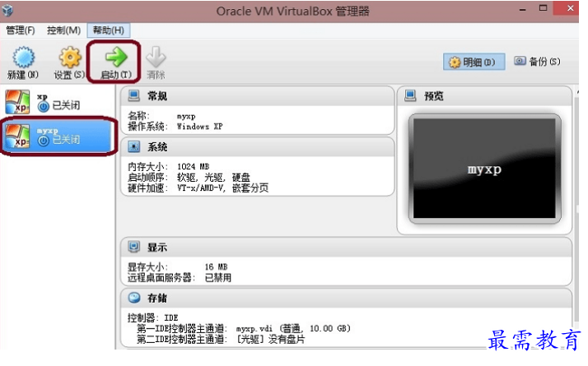Switch to Details view 明细(D)
The height and width of the screenshot is (366, 588).
pos(474,62)
